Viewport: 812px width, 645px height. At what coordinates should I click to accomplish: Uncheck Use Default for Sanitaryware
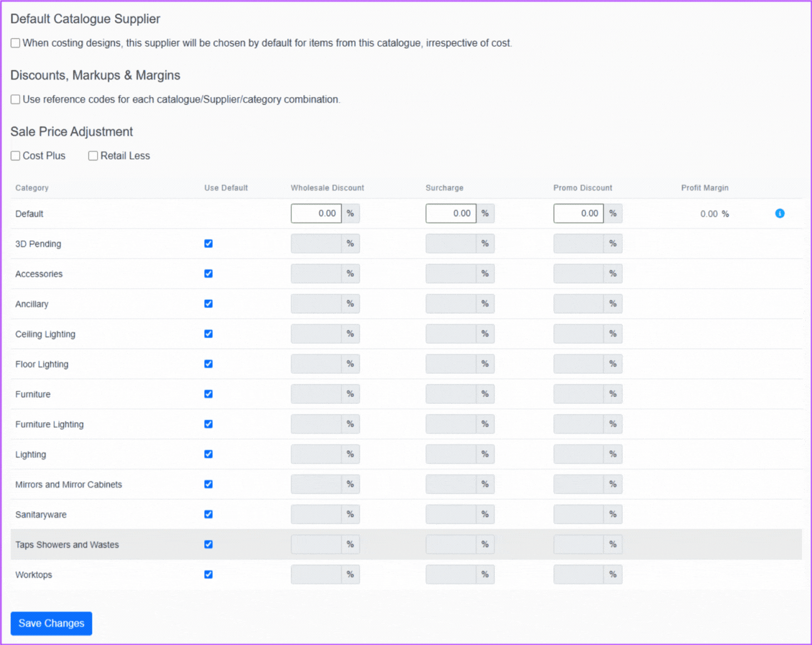(209, 514)
